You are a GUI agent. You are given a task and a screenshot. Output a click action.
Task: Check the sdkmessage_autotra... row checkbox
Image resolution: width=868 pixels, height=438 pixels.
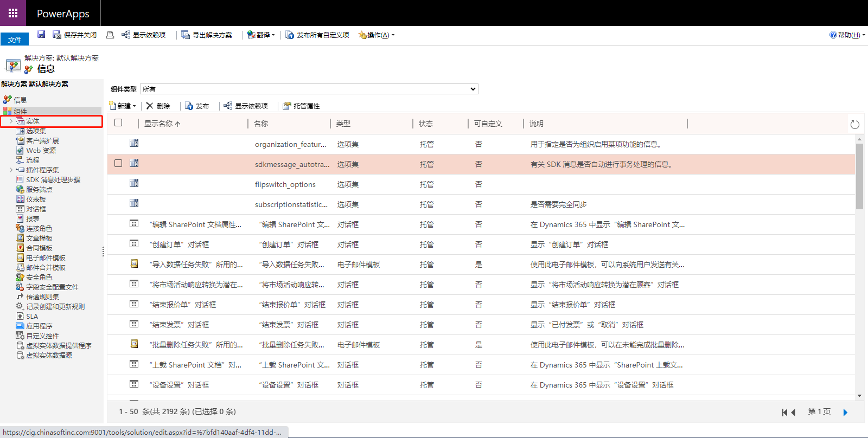[x=118, y=163]
